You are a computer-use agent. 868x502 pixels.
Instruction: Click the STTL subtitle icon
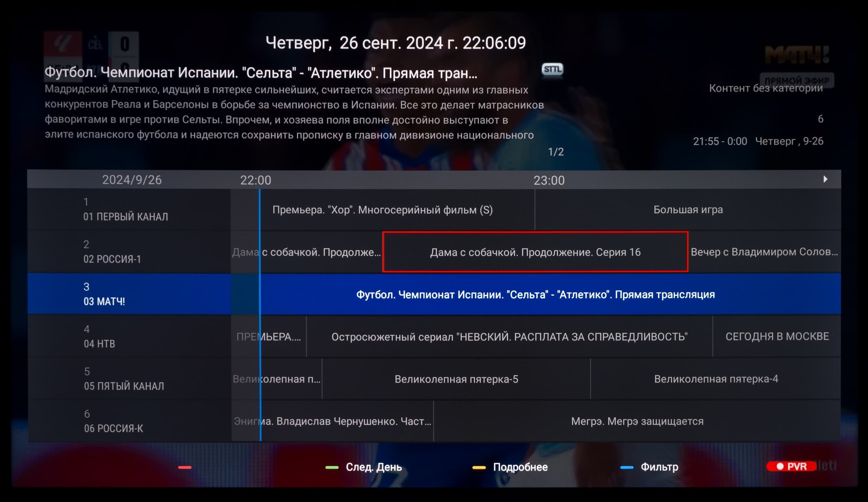tap(552, 69)
